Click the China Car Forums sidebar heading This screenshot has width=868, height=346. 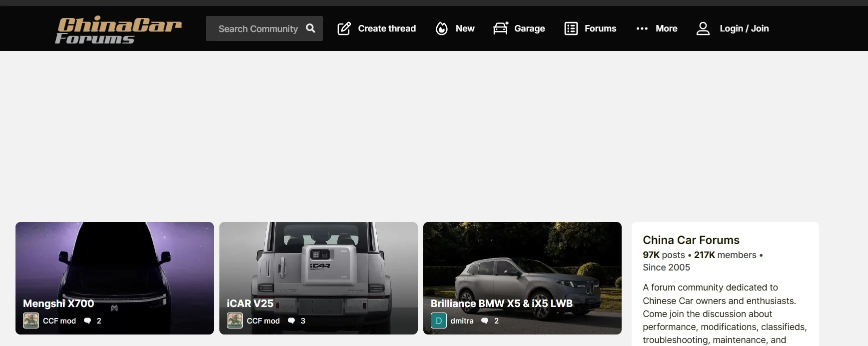click(x=691, y=240)
